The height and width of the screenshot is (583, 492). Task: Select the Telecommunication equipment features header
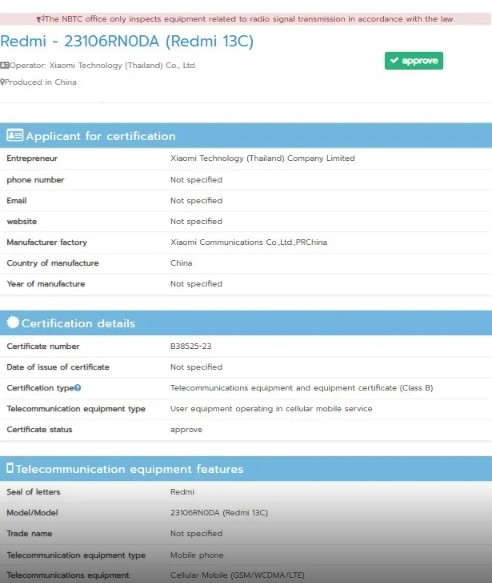coord(246,468)
